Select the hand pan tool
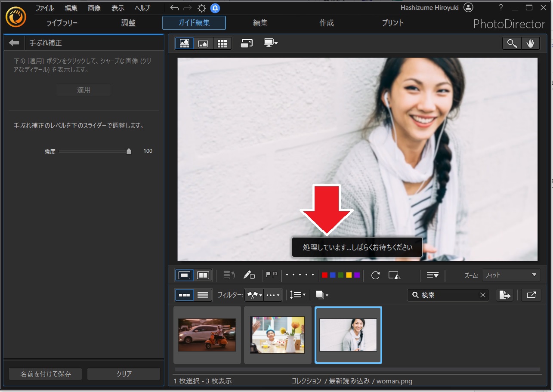 (530, 43)
